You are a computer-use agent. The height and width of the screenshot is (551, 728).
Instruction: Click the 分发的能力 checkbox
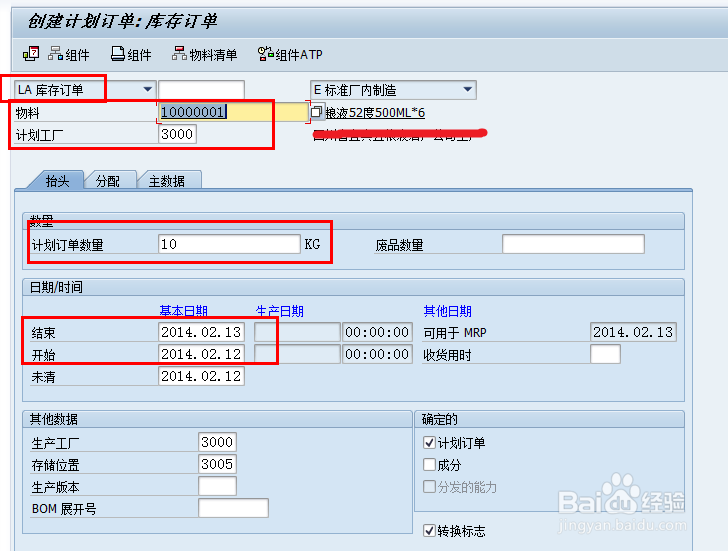pyautogui.click(x=429, y=486)
